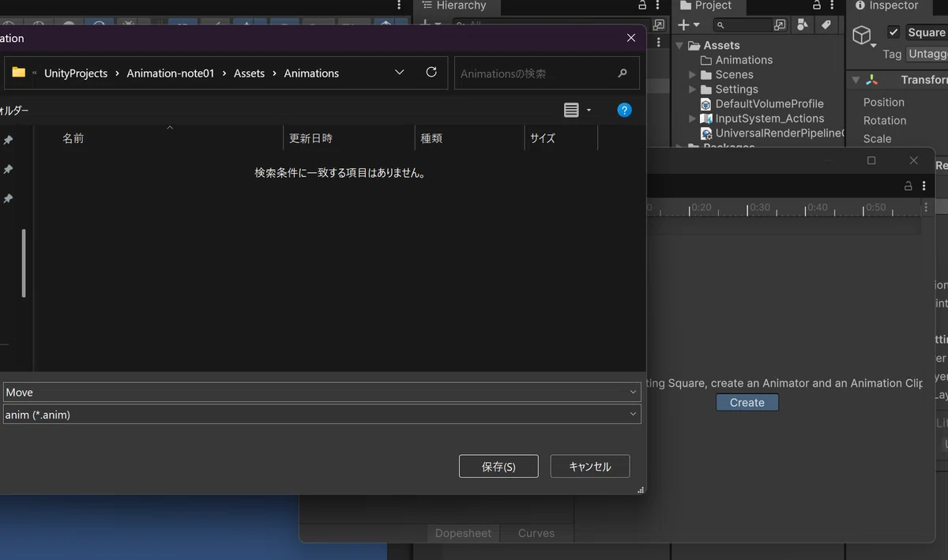This screenshot has width=948, height=560.
Task: Click the save dialog refresh icon
Action: pos(431,73)
